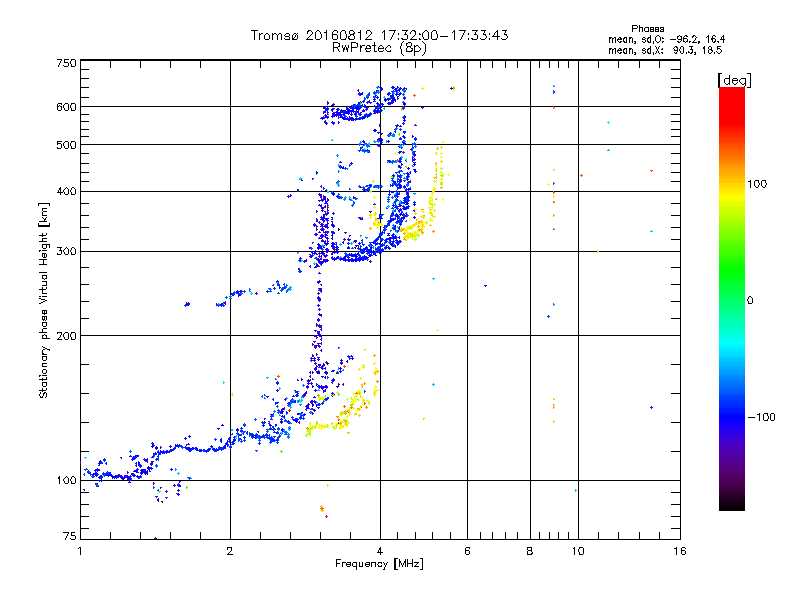
Task: Click the 'Frequency [MHz]' axis title
Action: point(379,564)
